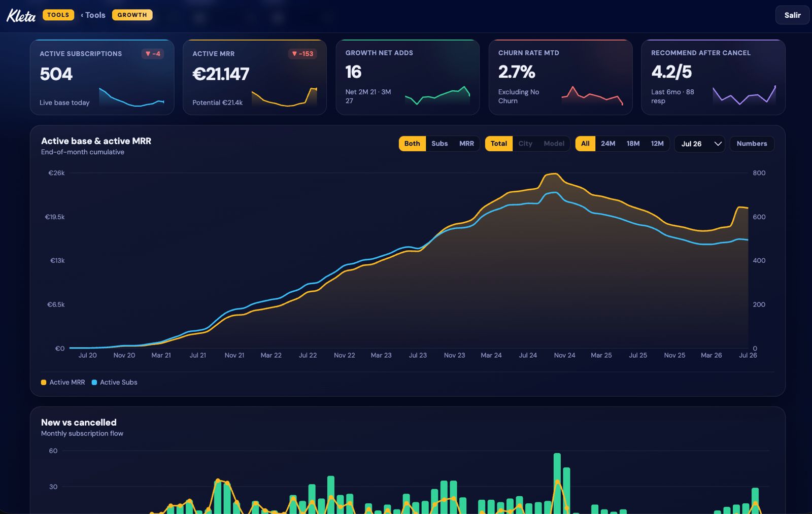Select the 24M time range
The width and height of the screenshot is (812, 514).
(608, 144)
